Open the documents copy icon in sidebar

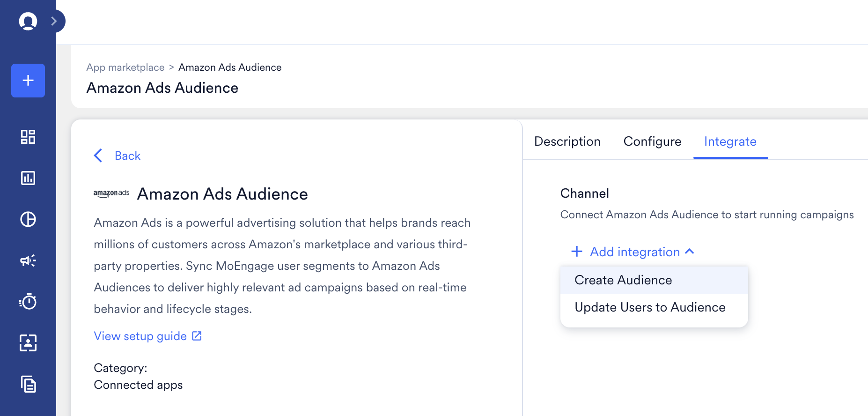coord(28,384)
